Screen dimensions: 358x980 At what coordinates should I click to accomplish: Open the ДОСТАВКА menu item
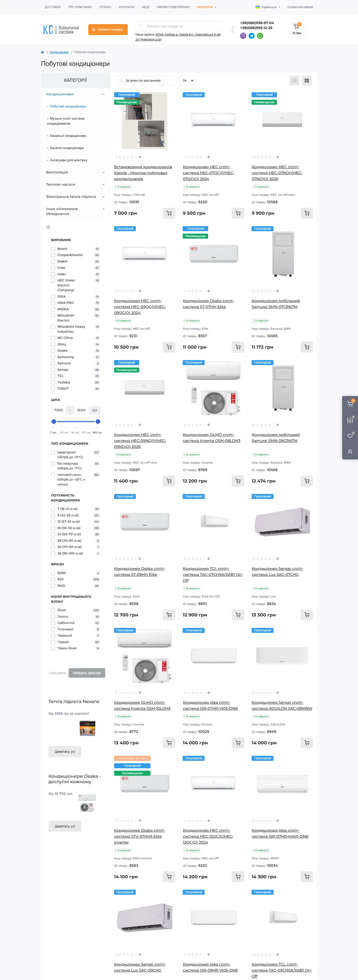click(53, 7)
